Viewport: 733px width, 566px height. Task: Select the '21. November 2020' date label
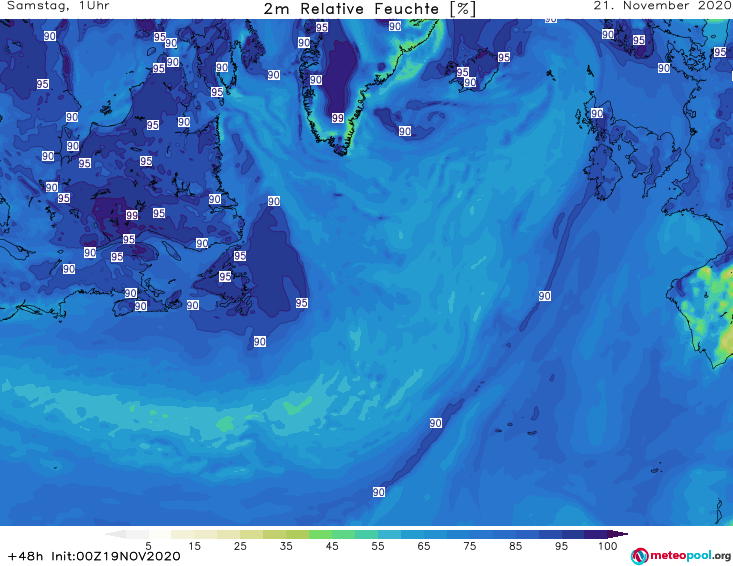point(662,6)
